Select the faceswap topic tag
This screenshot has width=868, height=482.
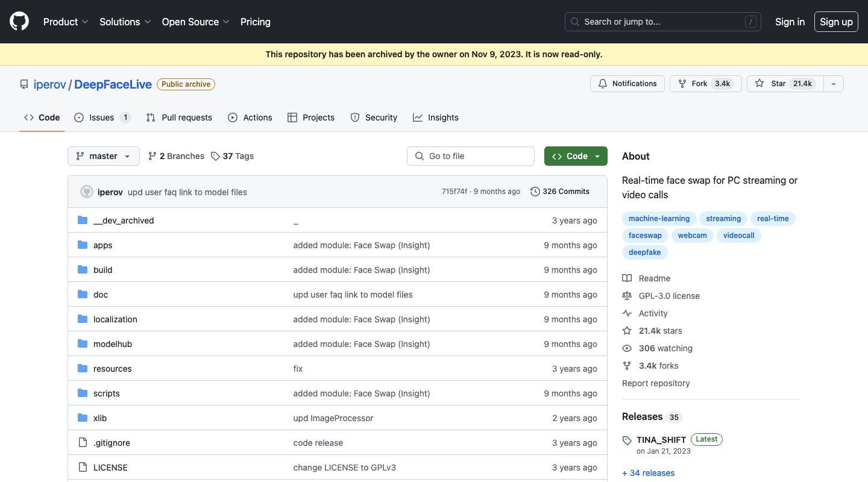click(645, 236)
